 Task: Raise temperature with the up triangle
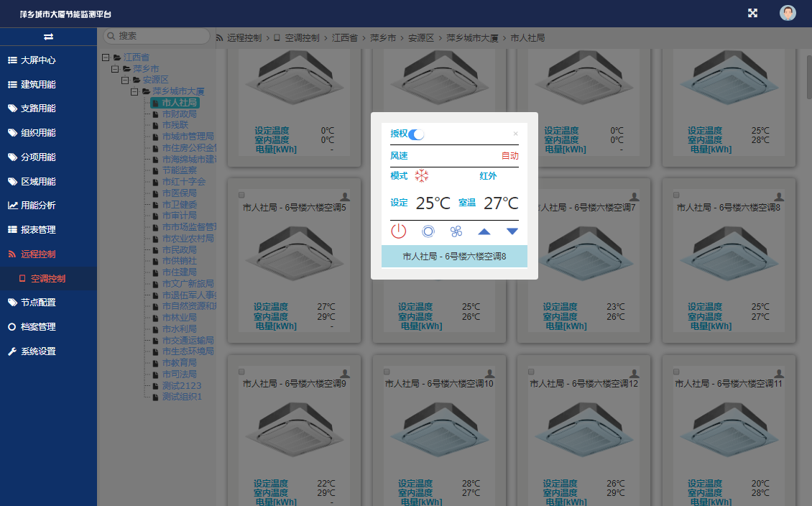484,231
